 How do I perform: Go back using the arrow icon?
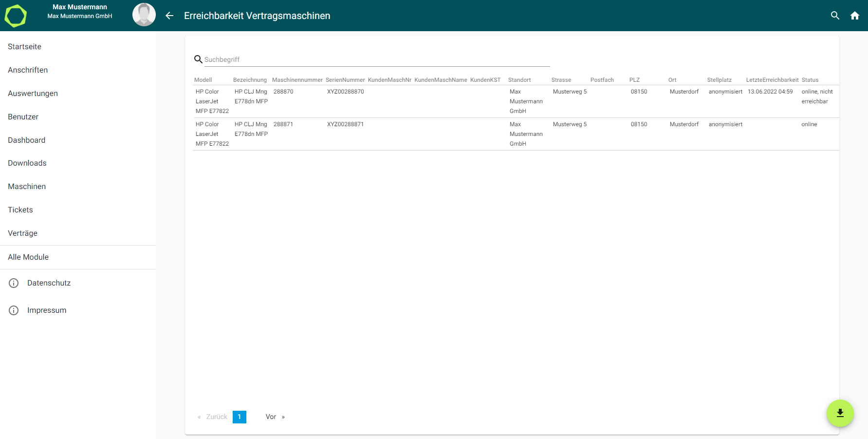(169, 16)
